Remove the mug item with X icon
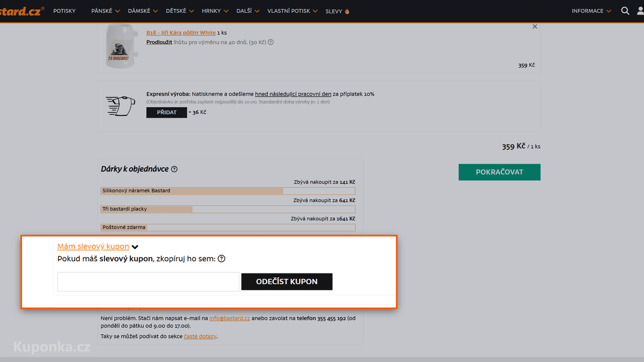Screen dimensions: 644x362 point(535,26)
